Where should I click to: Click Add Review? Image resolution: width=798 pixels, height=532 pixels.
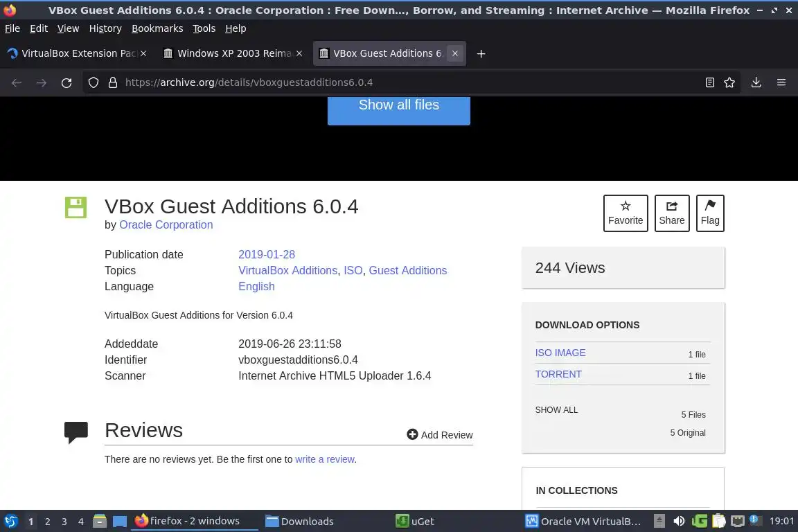pyautogui.click(x=440, y=435)
